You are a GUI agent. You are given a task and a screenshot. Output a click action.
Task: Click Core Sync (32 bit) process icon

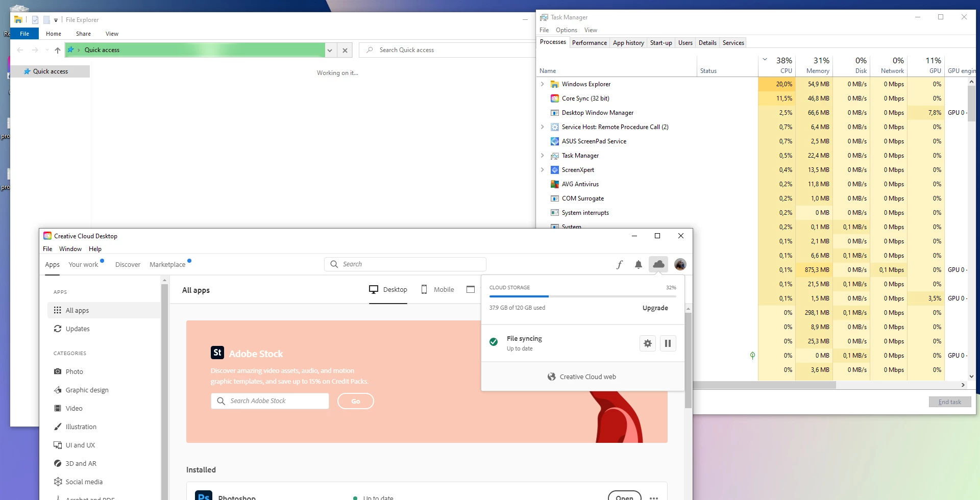pos(555,98)
